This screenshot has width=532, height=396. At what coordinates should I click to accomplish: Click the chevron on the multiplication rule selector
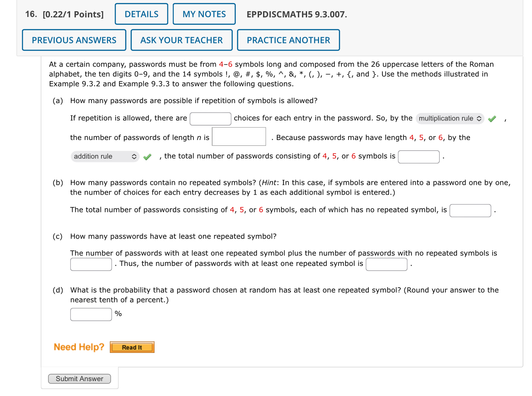(479, 118)
